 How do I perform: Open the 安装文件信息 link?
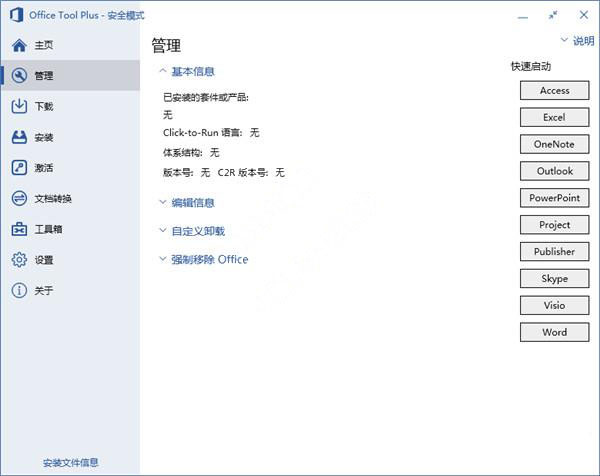[70, 463]
